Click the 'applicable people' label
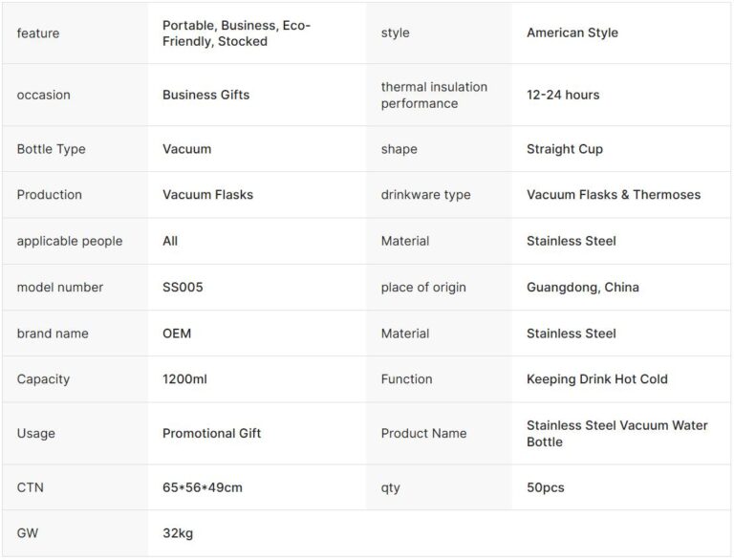Viewport: 734px width, 560px height. coord(70,241)
